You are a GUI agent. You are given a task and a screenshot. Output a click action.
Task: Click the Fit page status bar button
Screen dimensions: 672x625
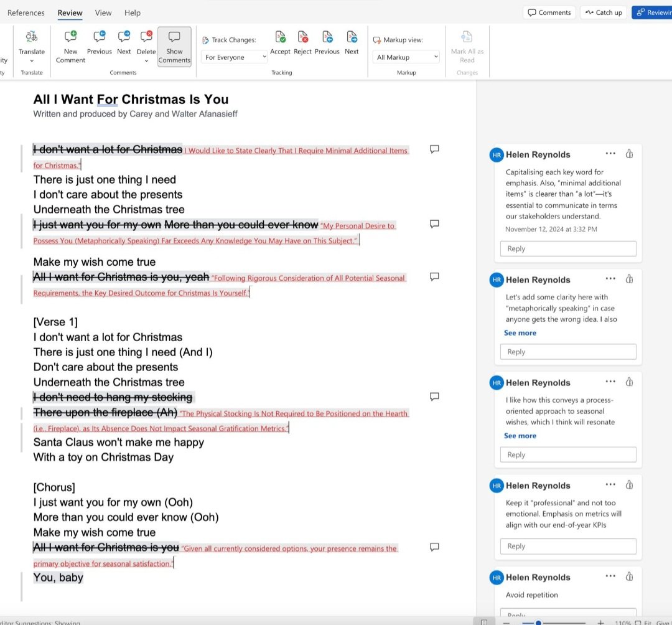pos(643,623)
